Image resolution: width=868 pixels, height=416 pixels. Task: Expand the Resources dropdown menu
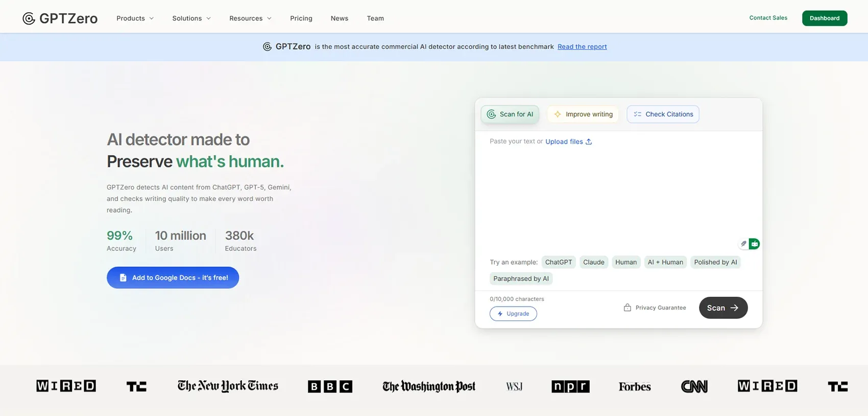250,18
